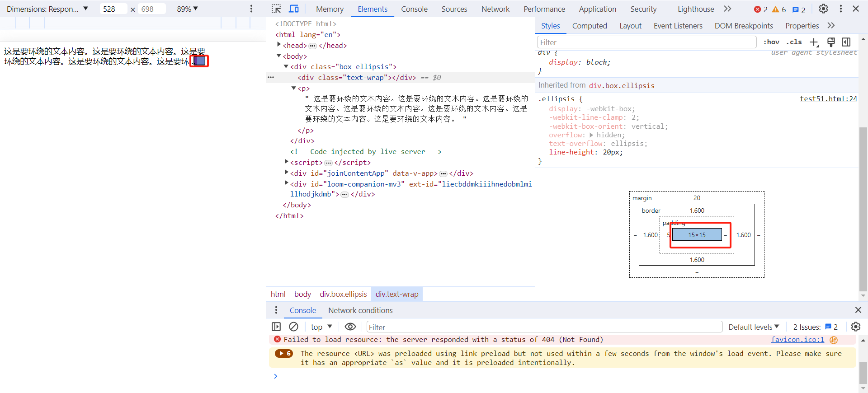Select body in the breadcrumb trail

pyautogui.click(x=302, y=294)
